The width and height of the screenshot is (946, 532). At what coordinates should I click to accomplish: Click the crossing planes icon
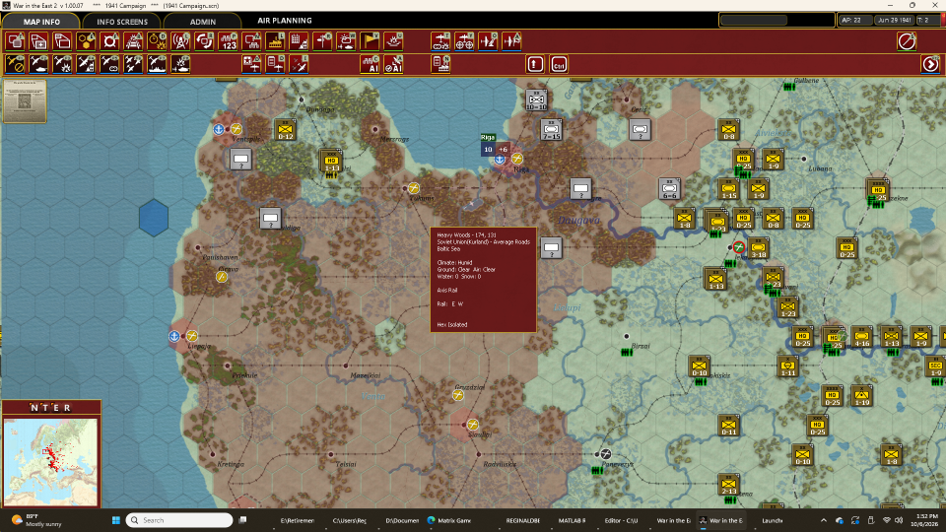coord(299,64)
